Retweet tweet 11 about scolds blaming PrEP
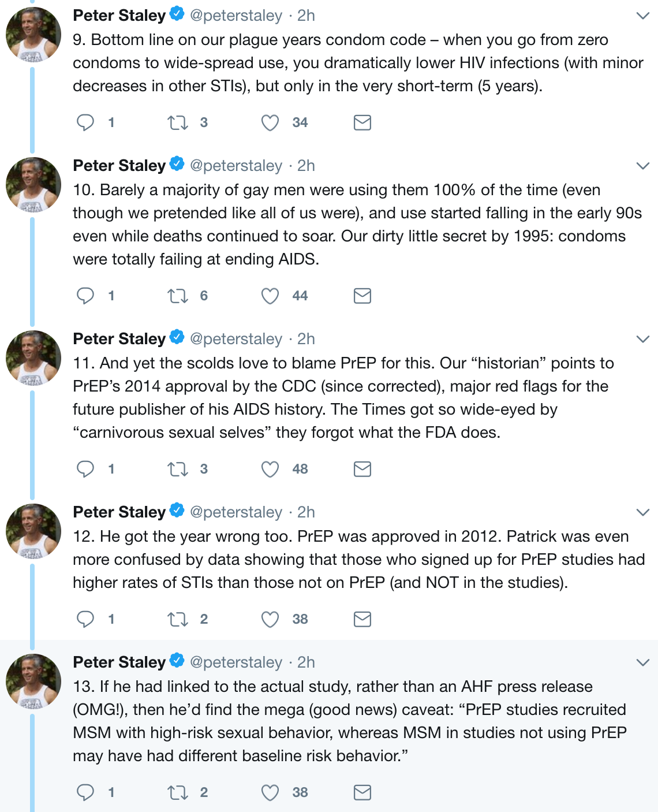Viewport: 658px width, 812px height. pyautogui.click(x=177, y=469)
